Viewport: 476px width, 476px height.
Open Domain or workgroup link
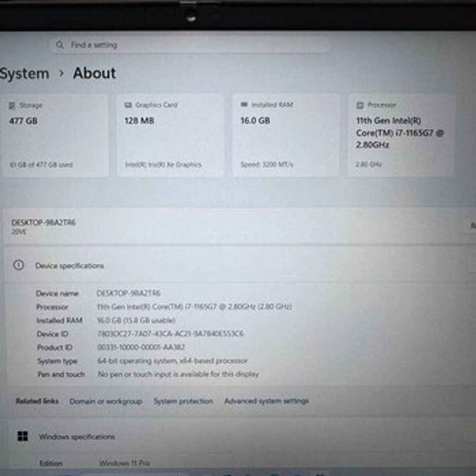(106, 401)
